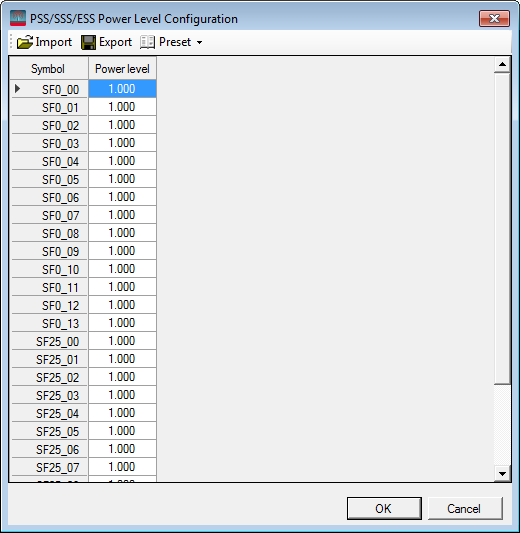Close the Power Level Configuration dialog
Image resolution: width=520 pixels, height=533 pixels.
pyautogui.click(x=494, y=18)
